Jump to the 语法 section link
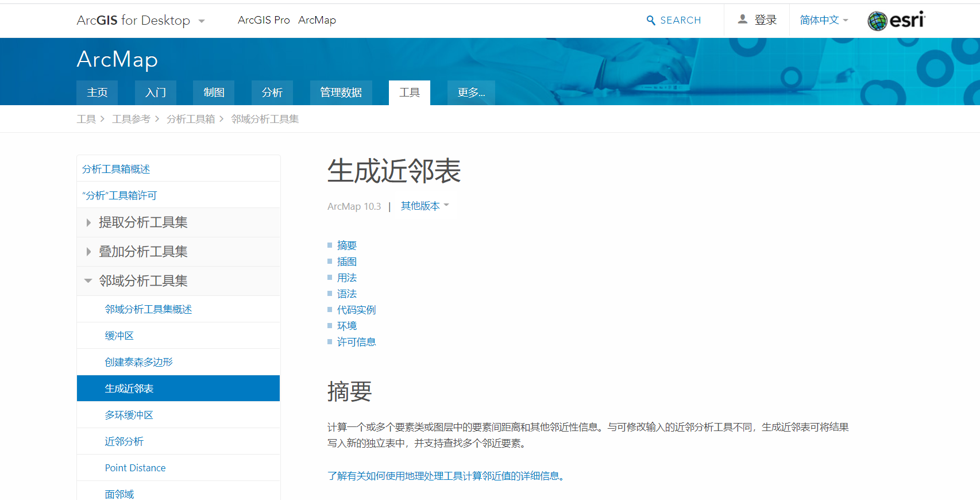The width and height of the screenshot is (980, 500). pyautogui.click(x=347, y=294)
